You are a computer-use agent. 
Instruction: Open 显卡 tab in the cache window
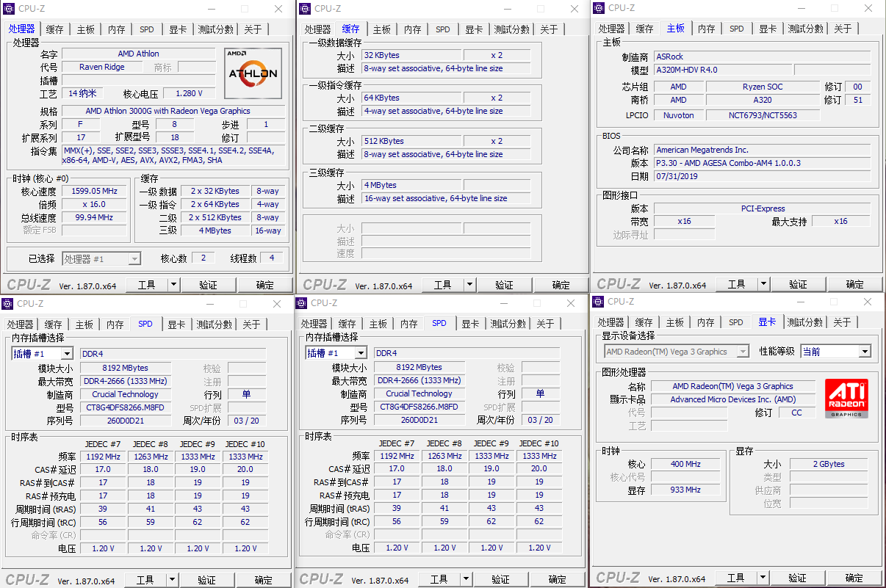tap(474, 29)
